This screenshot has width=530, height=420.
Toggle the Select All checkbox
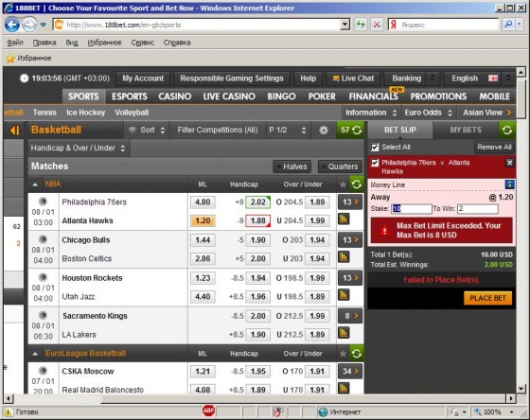click(x=375, y=148)
